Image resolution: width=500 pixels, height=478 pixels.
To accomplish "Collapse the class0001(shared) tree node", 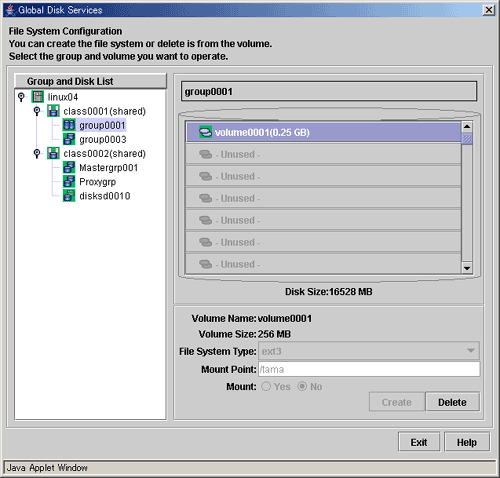I will pos(37,111).
